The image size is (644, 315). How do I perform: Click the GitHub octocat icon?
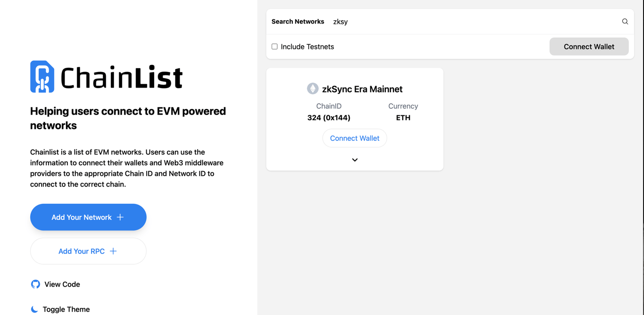35,284
